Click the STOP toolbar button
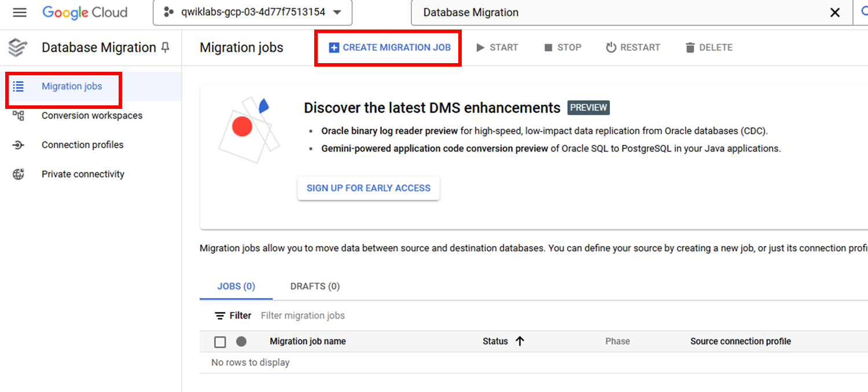This screenshot has height=392, width=868. point(562,47)
